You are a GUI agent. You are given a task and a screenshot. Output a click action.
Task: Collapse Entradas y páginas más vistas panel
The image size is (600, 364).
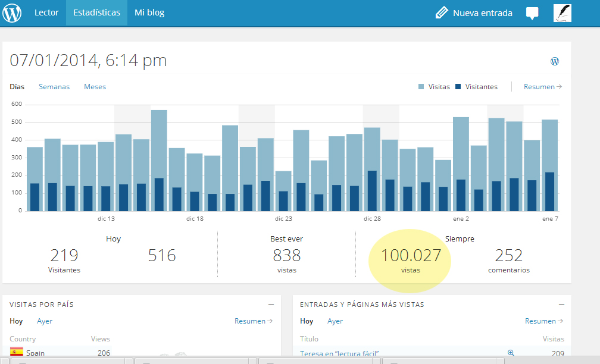[561, 304]
